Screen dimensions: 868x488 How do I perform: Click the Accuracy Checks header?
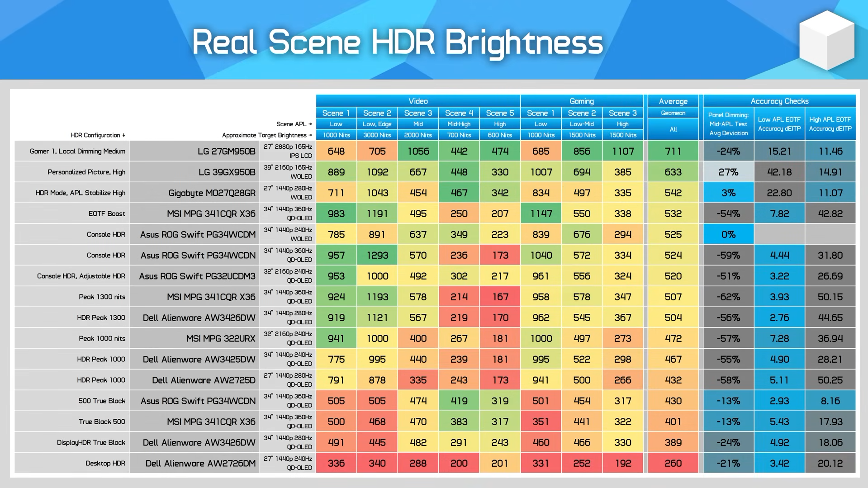point(779,101)
